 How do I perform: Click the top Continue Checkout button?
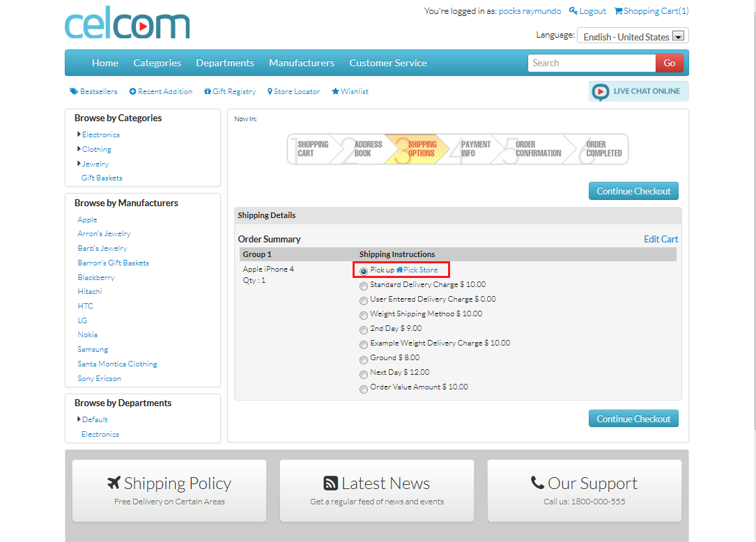pos(633,191)
